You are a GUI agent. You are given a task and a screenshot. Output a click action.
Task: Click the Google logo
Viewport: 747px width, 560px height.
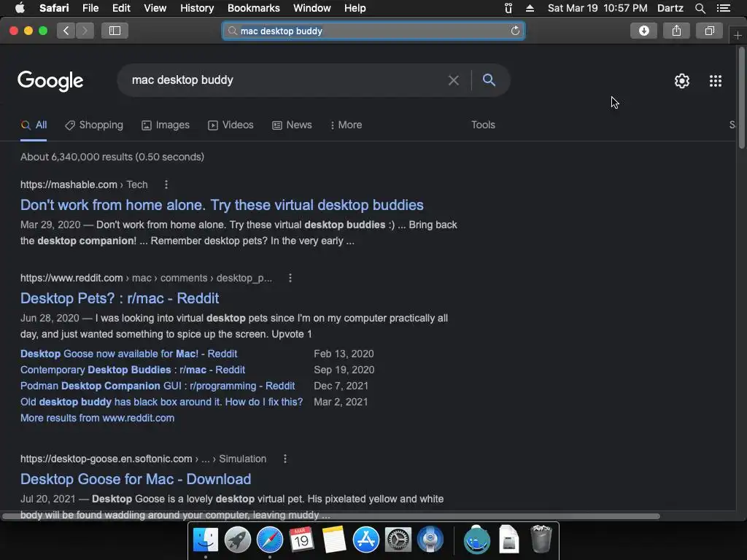click(x=50, y=81)
